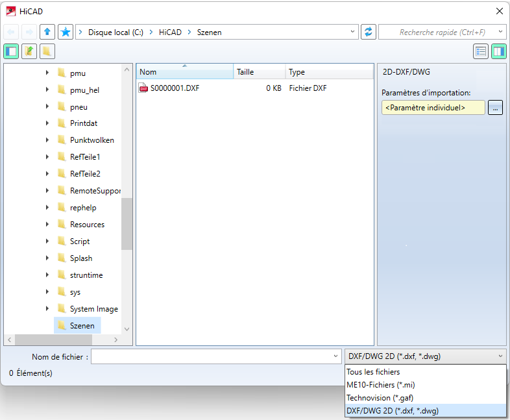510x420 pixels.
Task: Choose 'Technovision (*.gaf)' filter
Action: (426, 398)
